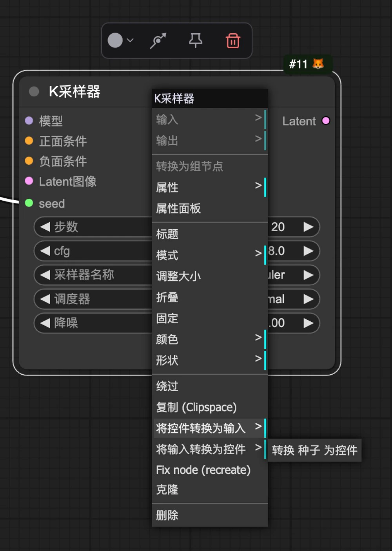Click the #11 fox badge
392x551 pixels.
click(x=308, y=64)
